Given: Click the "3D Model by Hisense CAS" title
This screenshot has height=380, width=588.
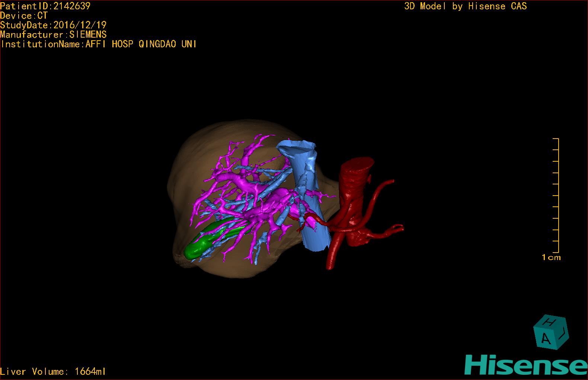Looking at the screenshot, I should pos(466,6).
